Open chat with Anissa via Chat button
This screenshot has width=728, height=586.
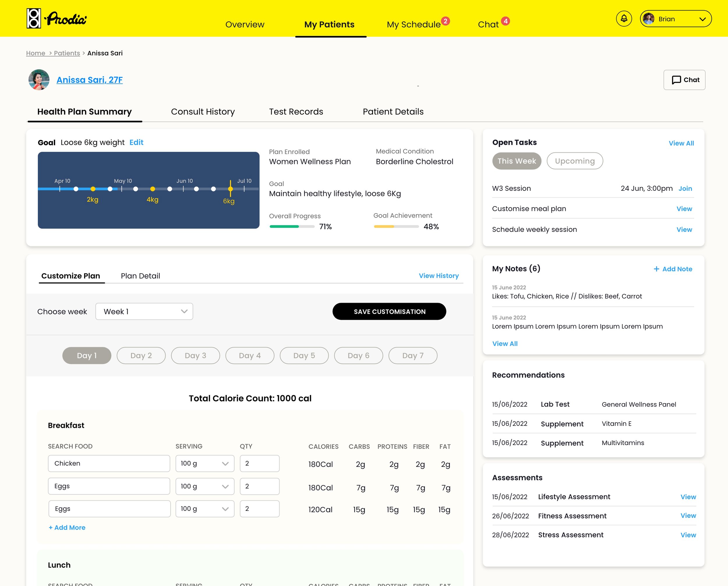[x=684, y=80]
